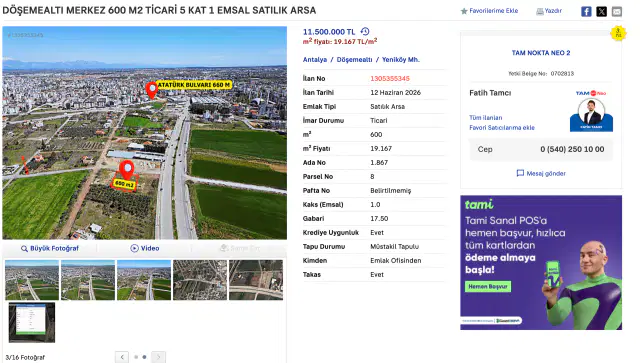This screenshot has height=363, width=640.
Task: Click the Yazdır print link
Action: 553,11
